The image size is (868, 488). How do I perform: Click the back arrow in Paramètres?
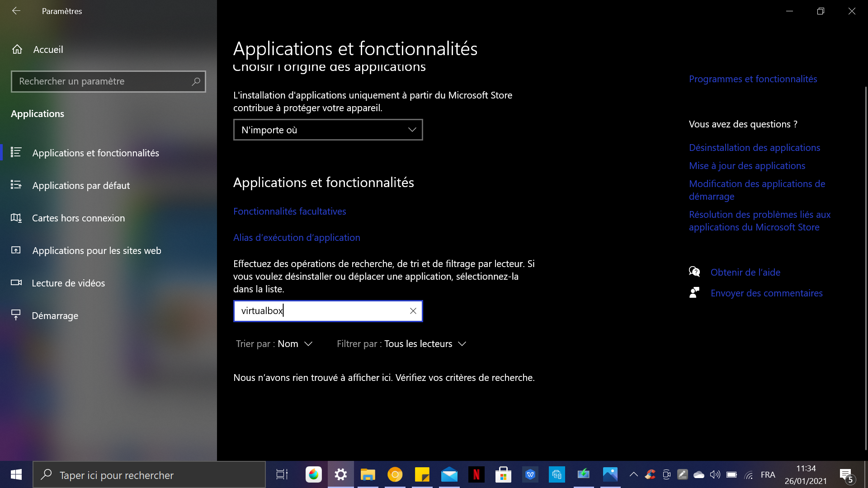(x=16, y=11)
